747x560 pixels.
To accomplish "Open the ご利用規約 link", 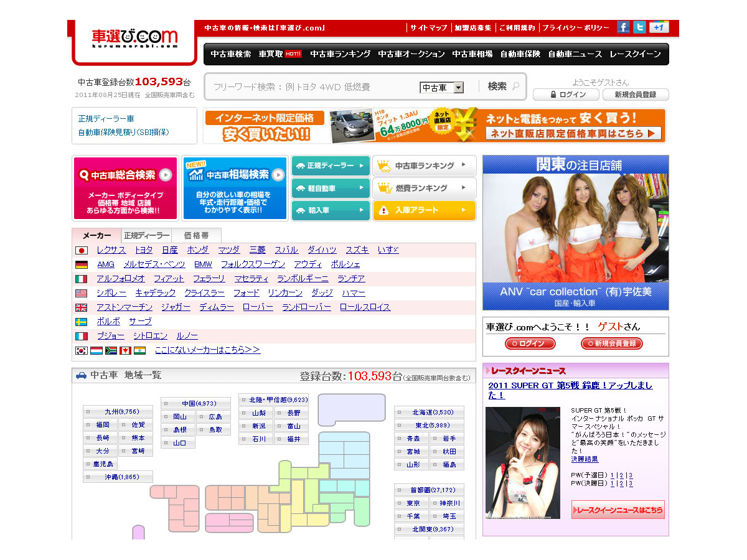I will [x=517, y=28].
